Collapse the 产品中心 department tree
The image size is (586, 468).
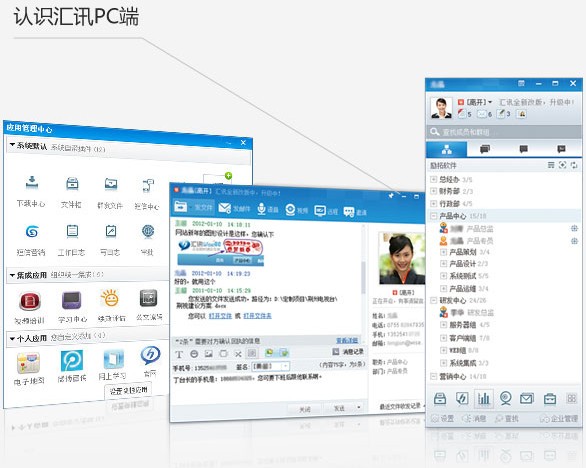(x=434, y=216)
